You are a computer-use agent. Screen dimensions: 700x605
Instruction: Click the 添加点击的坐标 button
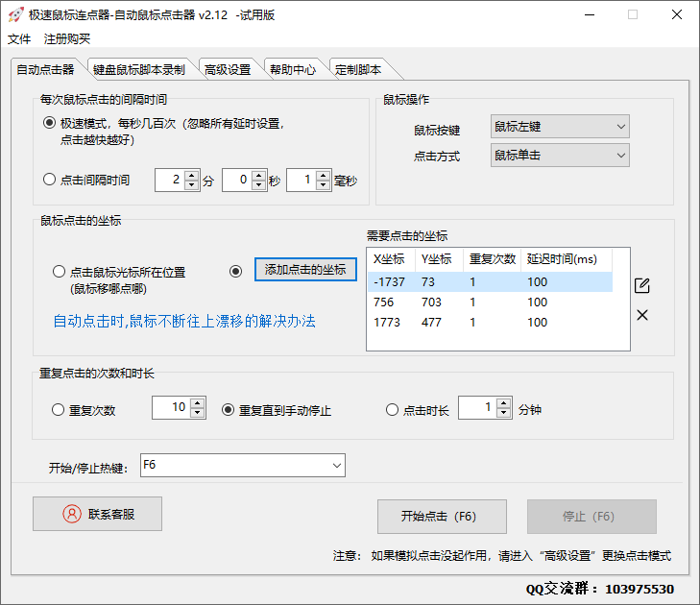[x=305, y=270]
